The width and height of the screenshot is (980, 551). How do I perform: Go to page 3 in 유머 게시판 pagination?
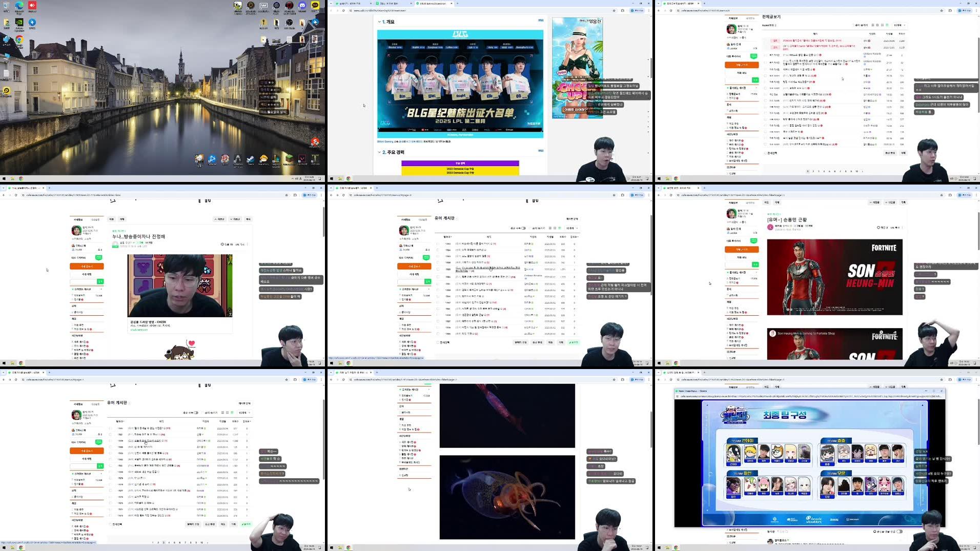(164, 542)
